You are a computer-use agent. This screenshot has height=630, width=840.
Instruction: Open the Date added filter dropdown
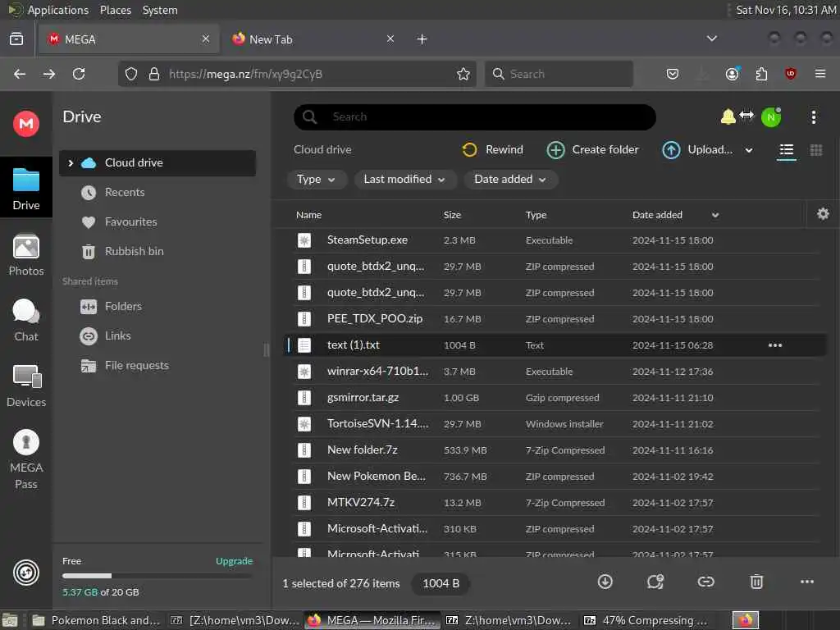[510, 180]
